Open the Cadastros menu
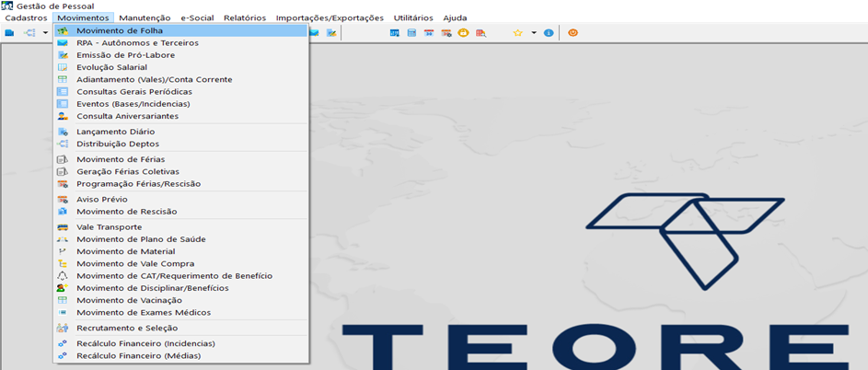 tap(26, 17)
